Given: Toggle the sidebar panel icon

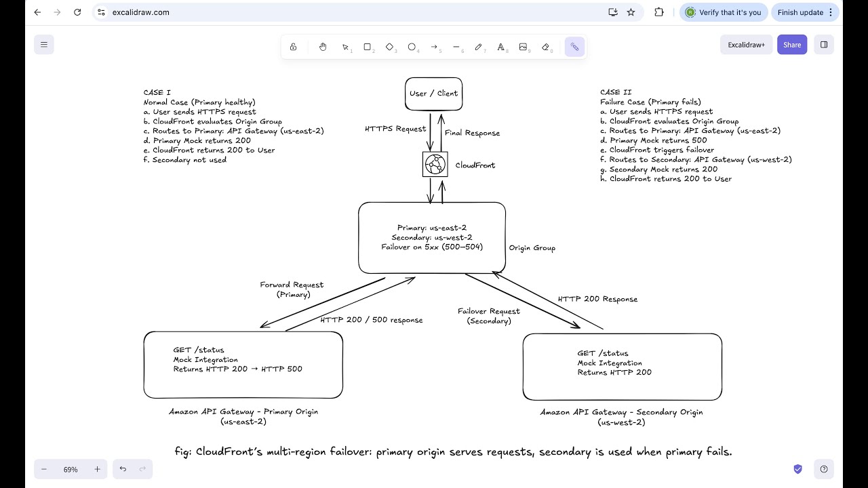Looking at the screenshot, I should point(824,45).
